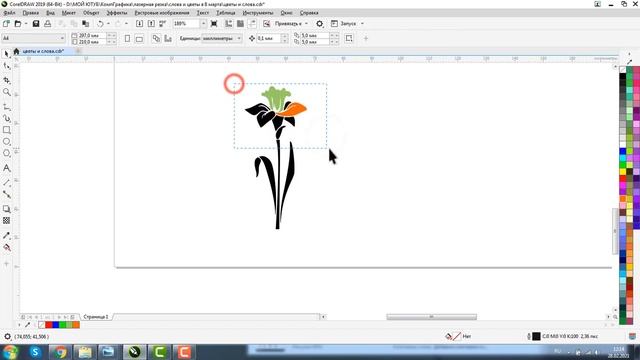Viewport: 640px width, 360px height.
Task: Select the Zoom magnifier tool in the toolbox
Action: (x=7, y=92)
